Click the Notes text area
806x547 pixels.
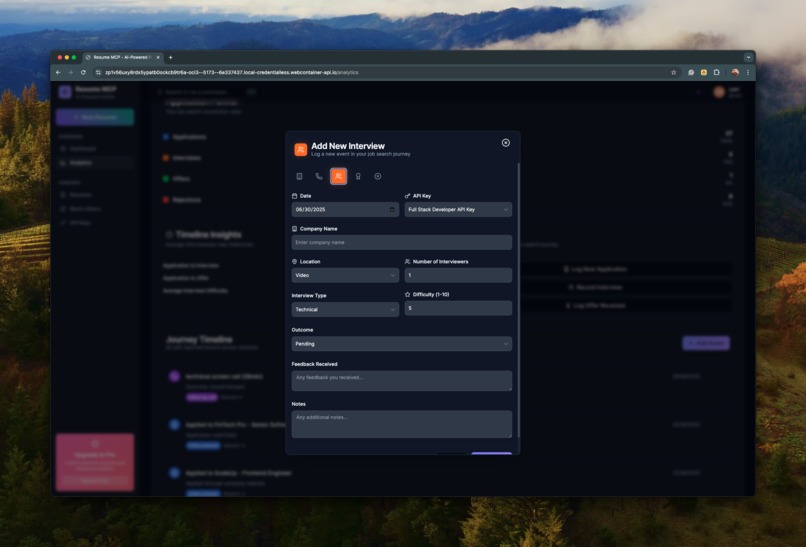[x=401, y=424]
